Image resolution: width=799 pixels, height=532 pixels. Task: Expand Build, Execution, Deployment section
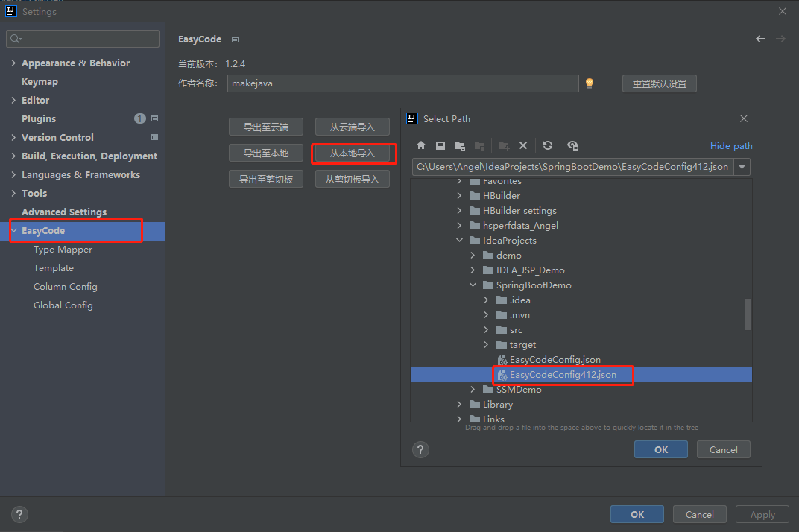pos(13,156)
